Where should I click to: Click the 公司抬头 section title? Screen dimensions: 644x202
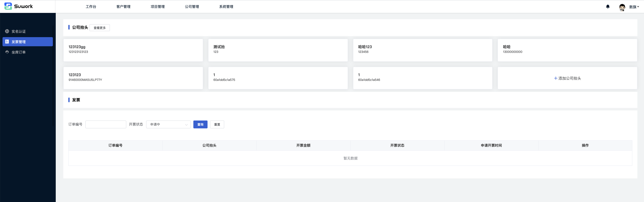pos(80,28)
